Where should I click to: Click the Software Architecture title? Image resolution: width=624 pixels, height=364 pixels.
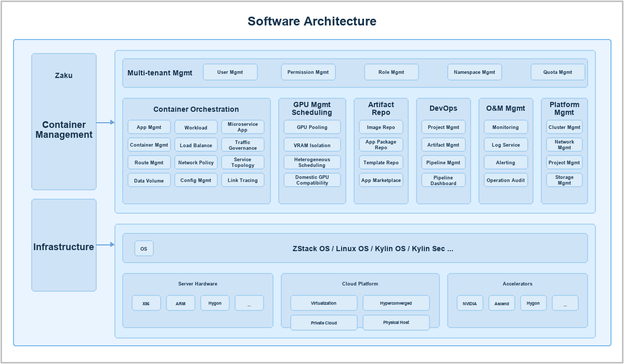pos(312,21)
